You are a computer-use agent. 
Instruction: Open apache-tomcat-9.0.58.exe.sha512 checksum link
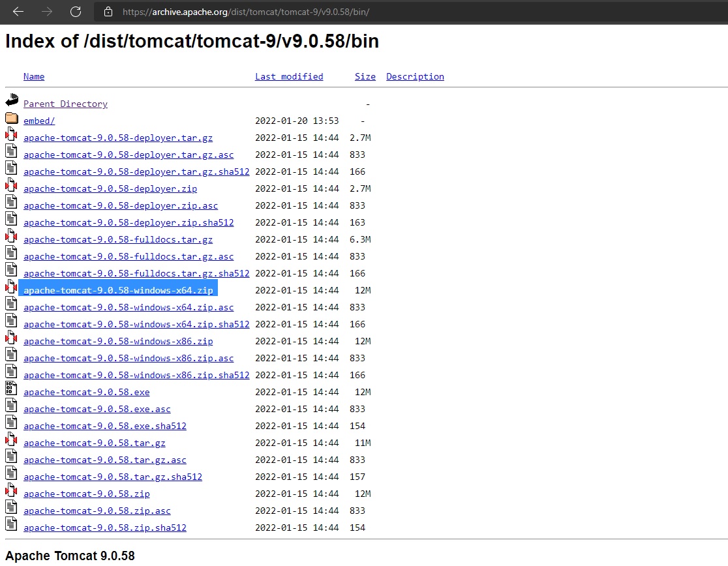click(105, 426)
